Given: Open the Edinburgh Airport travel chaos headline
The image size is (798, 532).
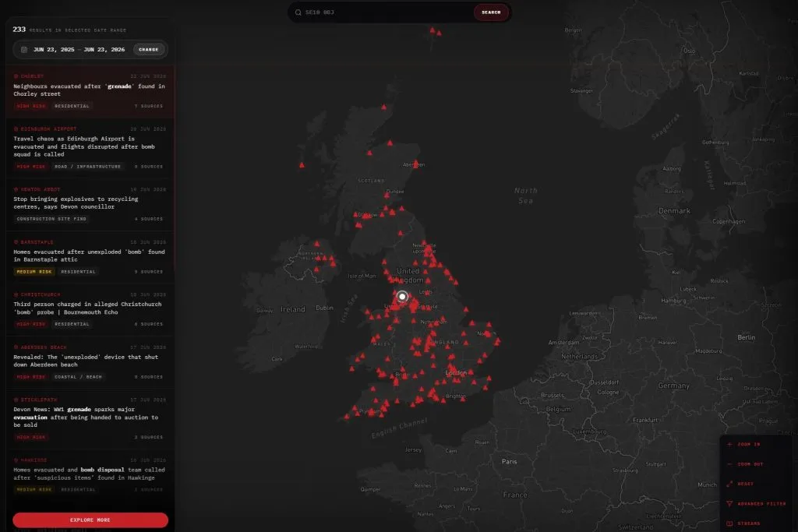Looking at the screenshot, I should (84, 146).
